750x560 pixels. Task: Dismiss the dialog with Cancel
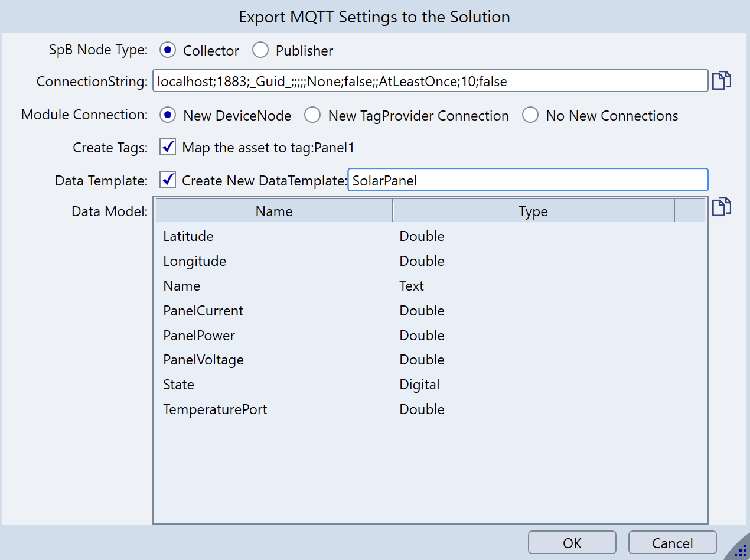pyautogui.click(x=672, y=543)
